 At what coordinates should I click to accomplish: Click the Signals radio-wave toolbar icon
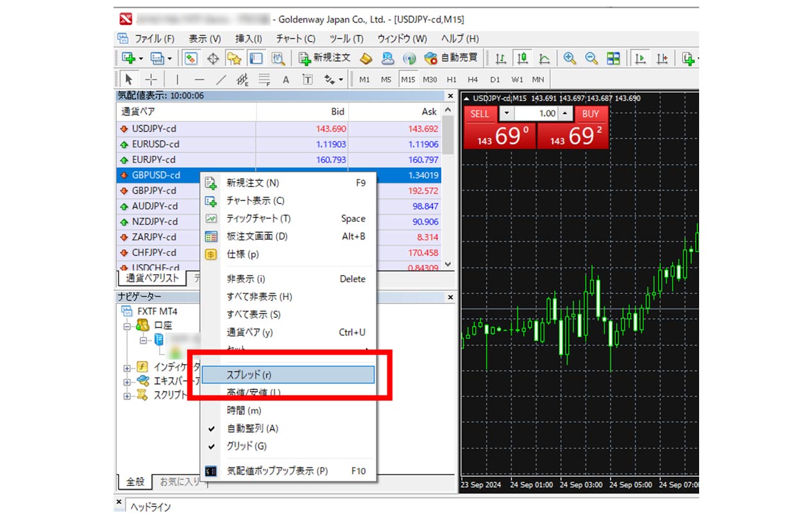(409, 58)
